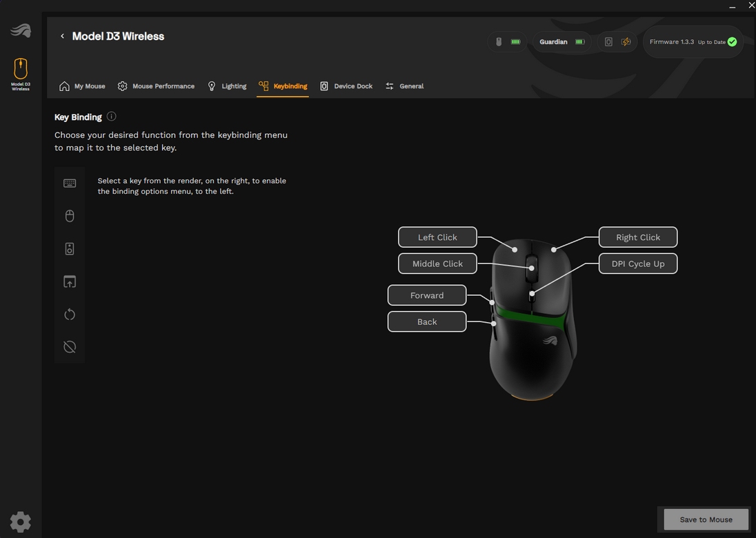Click the Model D3 Wireless title text
The image size is (756, 538).
click(118, 36)
